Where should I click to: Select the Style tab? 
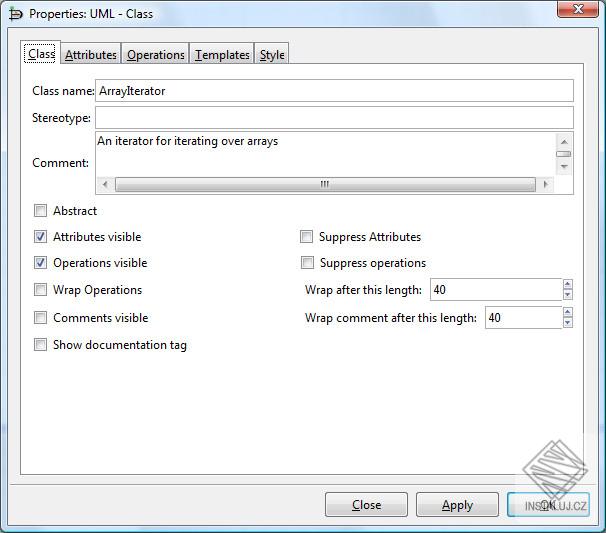click(x=272, y=54)
